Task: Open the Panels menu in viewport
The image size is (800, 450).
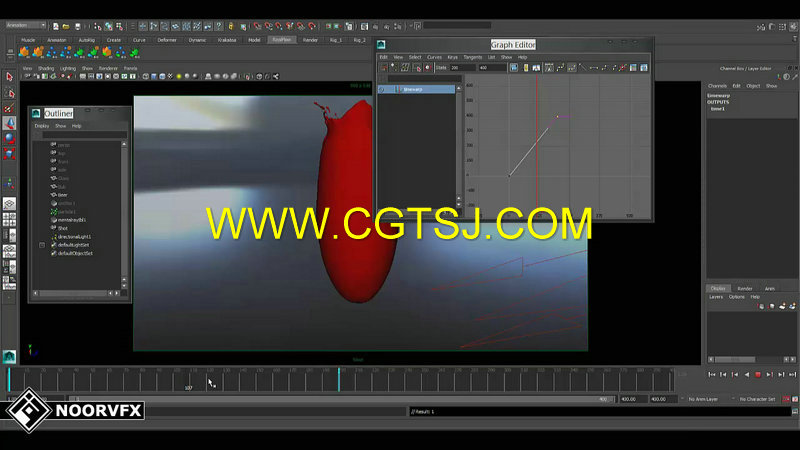Action: click(x=131, y=68)
